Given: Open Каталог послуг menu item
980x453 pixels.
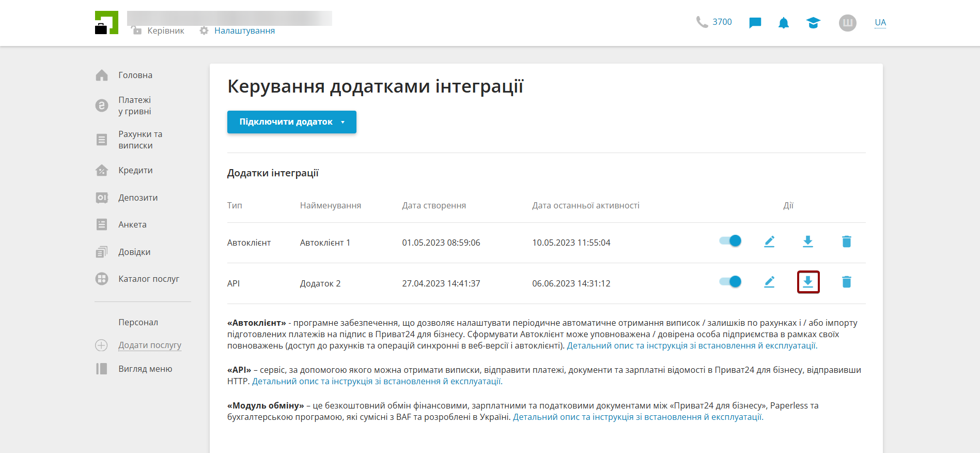Looking at the screenshot, I should tap(149, 279).
